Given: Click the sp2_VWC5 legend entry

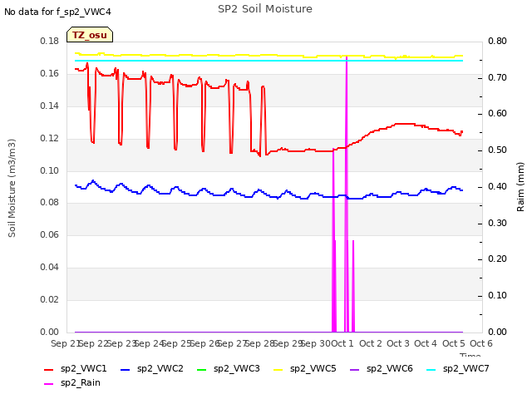Looking at the screenshot, I should click(305, 368).
